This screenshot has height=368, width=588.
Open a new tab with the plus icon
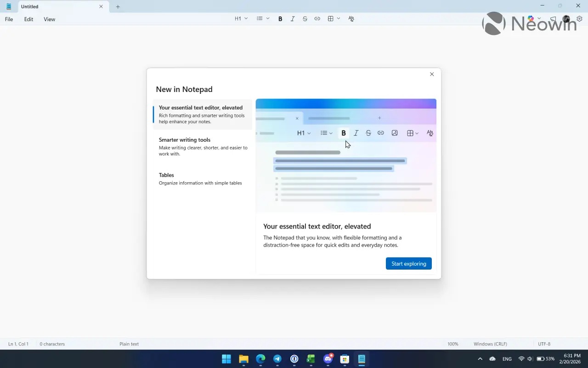click(118, 6)
